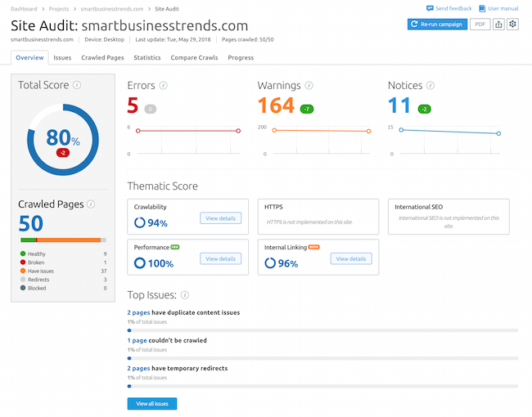Switch to the Progress tab
Viewport: 532px width, 417px height.
[241, 57]
